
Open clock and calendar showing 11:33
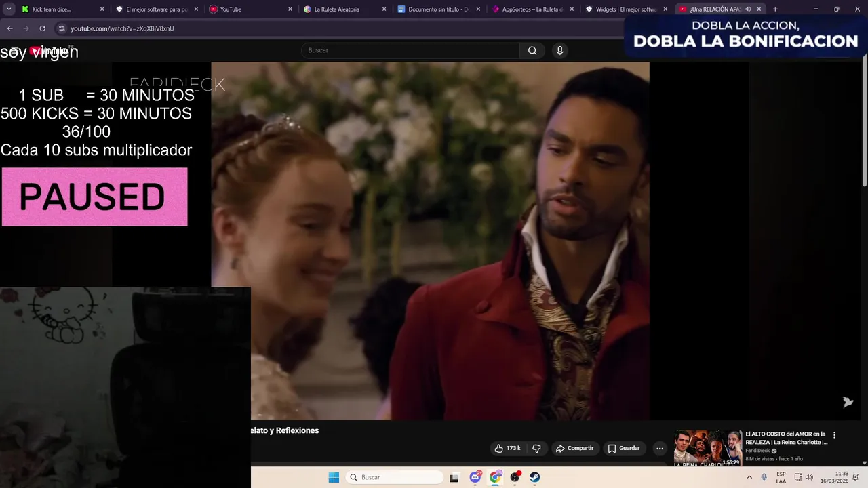tap(834, 477)
